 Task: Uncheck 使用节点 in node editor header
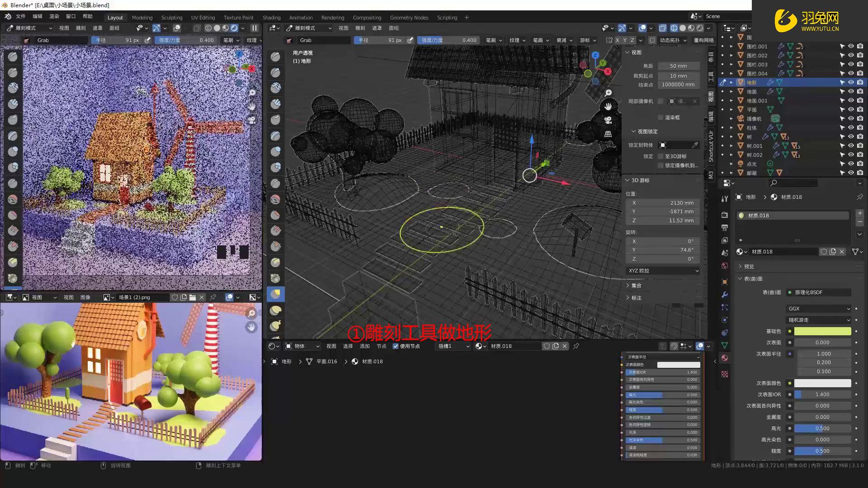396,346
